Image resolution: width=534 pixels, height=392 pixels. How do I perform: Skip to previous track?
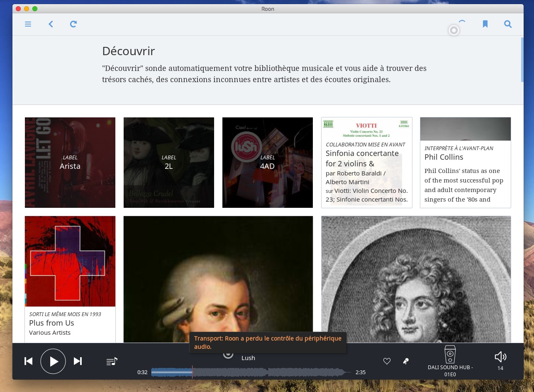(x=28, y=361)
